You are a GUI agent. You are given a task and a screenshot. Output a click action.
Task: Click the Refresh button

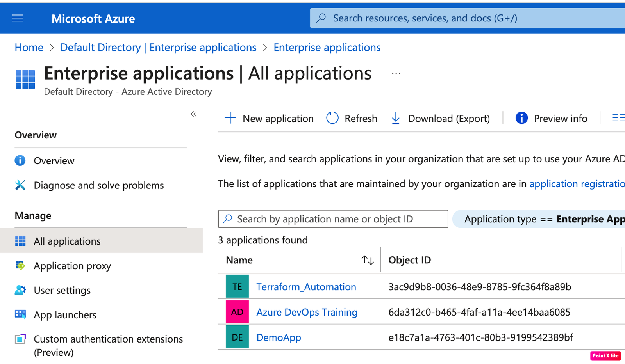352,118
